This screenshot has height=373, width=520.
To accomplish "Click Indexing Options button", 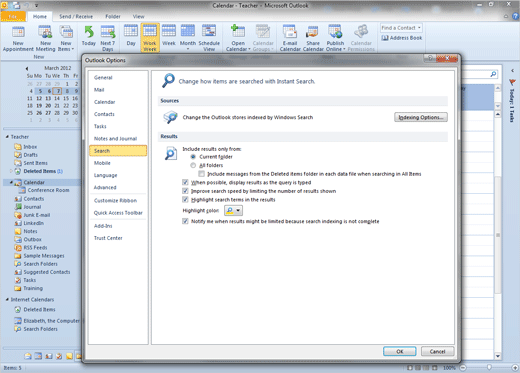I will click(x=421, y=117).
